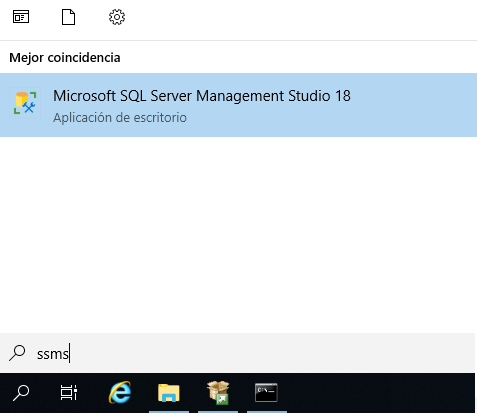Focus the search box containing 'ssms'

click(x=237, y=353)
